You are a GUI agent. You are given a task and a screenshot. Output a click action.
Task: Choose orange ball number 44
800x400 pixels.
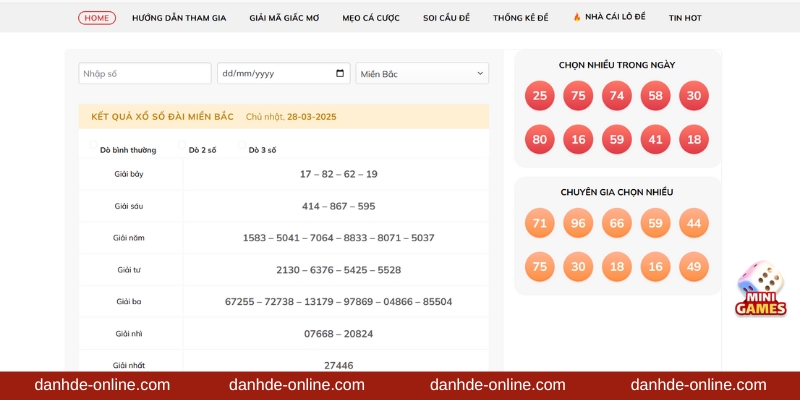pos(694,223)
